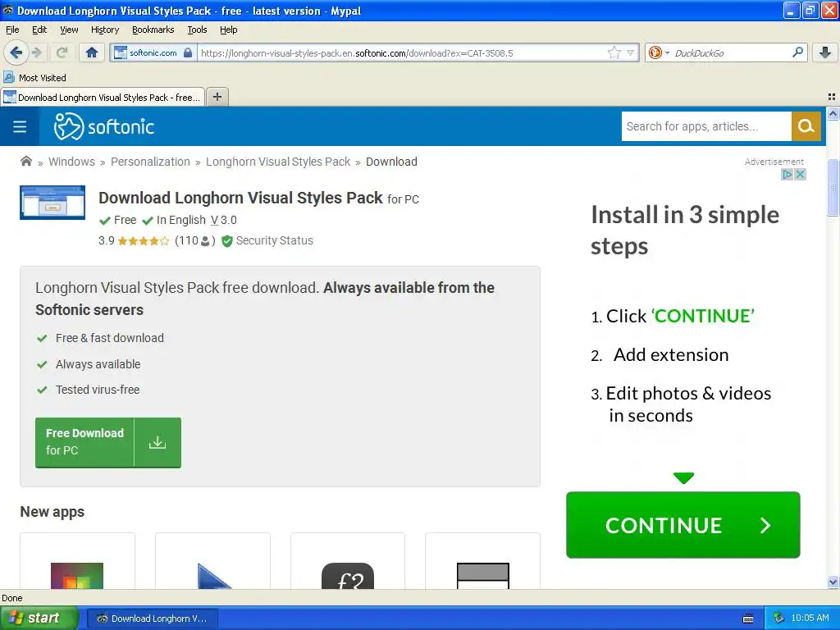Click the Windows start button
Viewport: 840px width, 630px height.
tap(38, 619)
